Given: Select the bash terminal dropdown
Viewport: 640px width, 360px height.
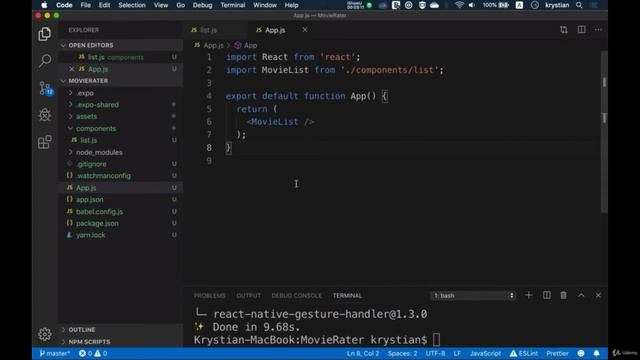Looking at the screenshot, I should (473, 296).
